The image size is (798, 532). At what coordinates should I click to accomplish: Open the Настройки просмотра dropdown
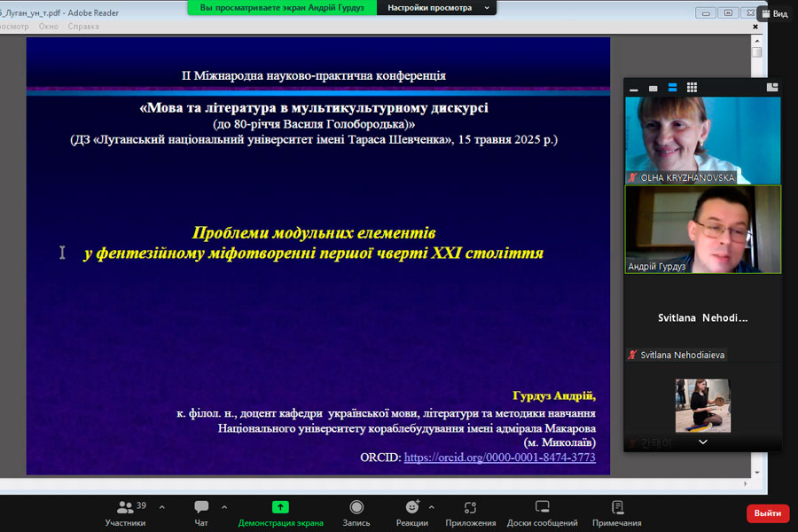(436, 8)
